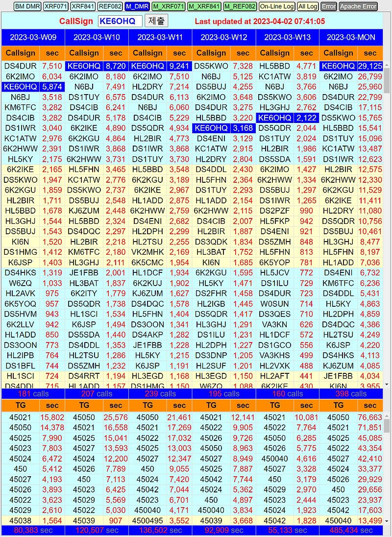Viewport: 392px width, 537px height.
Task: Click the 398 calls total for the monthly column
Action: pyautogui.click(x=351, y=393)
